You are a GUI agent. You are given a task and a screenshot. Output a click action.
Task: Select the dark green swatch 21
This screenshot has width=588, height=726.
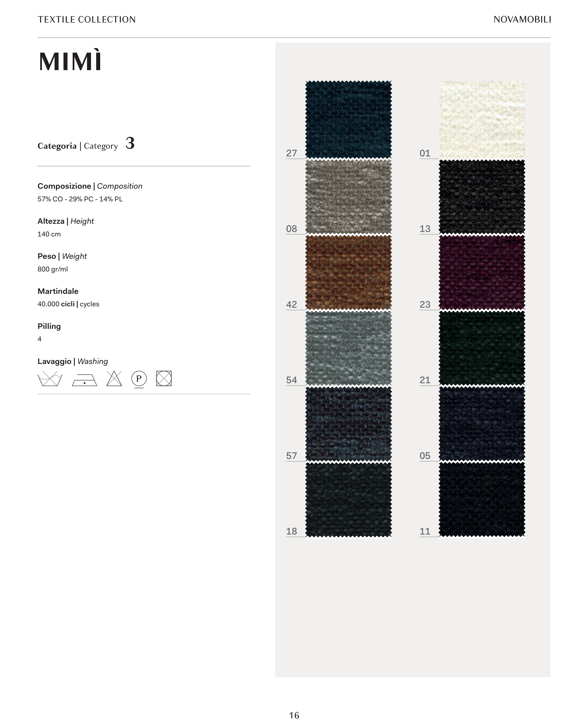tap(482, 348)
